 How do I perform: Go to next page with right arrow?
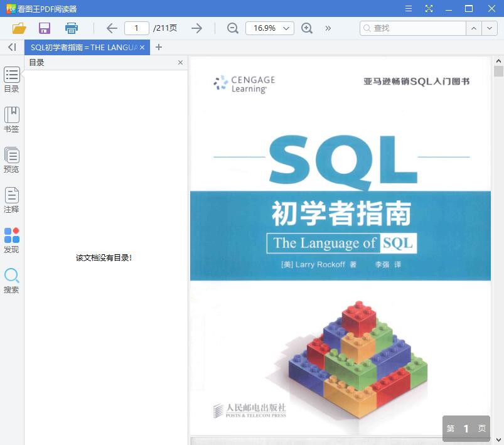pyautogui.click(x=196, y=28)
